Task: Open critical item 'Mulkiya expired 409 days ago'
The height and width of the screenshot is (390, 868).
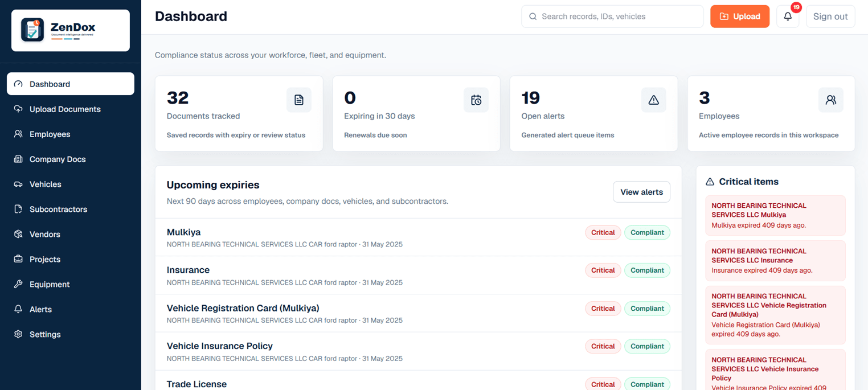Action: (x=775, y=215)
